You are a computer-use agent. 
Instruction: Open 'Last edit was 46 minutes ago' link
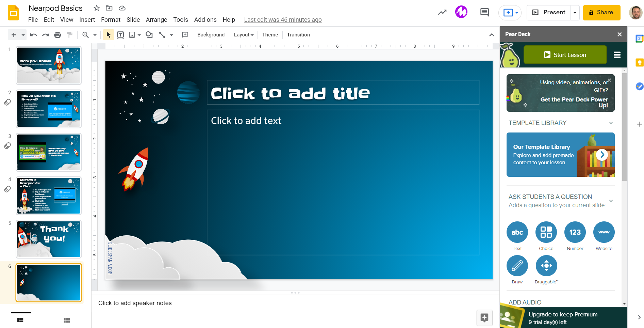coord(283,20)
